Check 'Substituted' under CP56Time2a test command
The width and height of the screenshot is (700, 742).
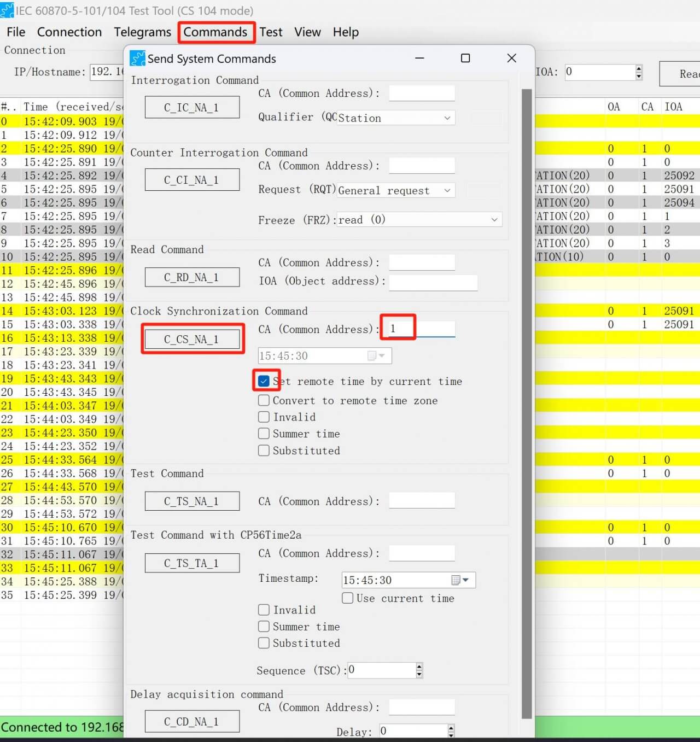pos(264,643)
